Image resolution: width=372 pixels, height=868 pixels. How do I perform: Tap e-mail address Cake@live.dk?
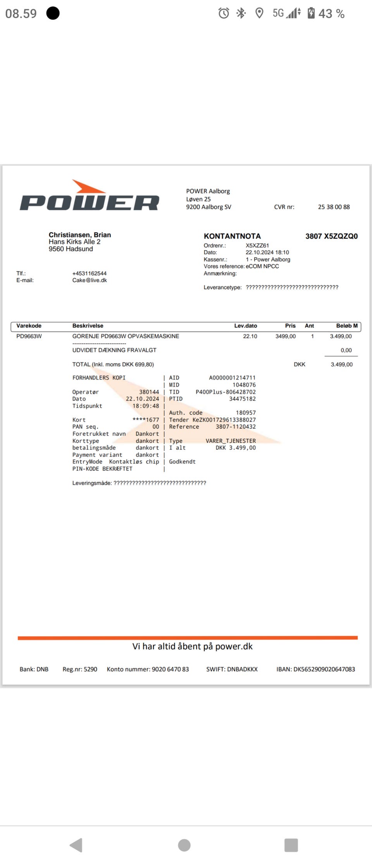pos(90,280)
